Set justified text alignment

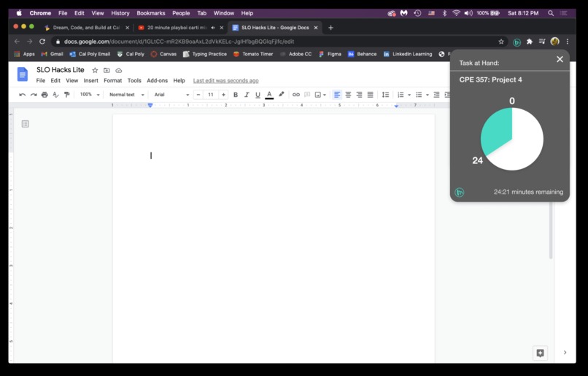pos(370,95)
